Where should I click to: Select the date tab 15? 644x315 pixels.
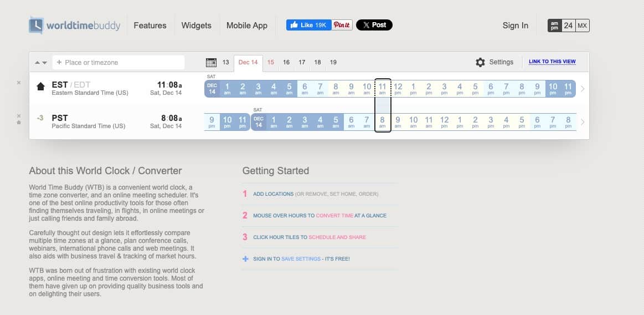coord(271,62)
